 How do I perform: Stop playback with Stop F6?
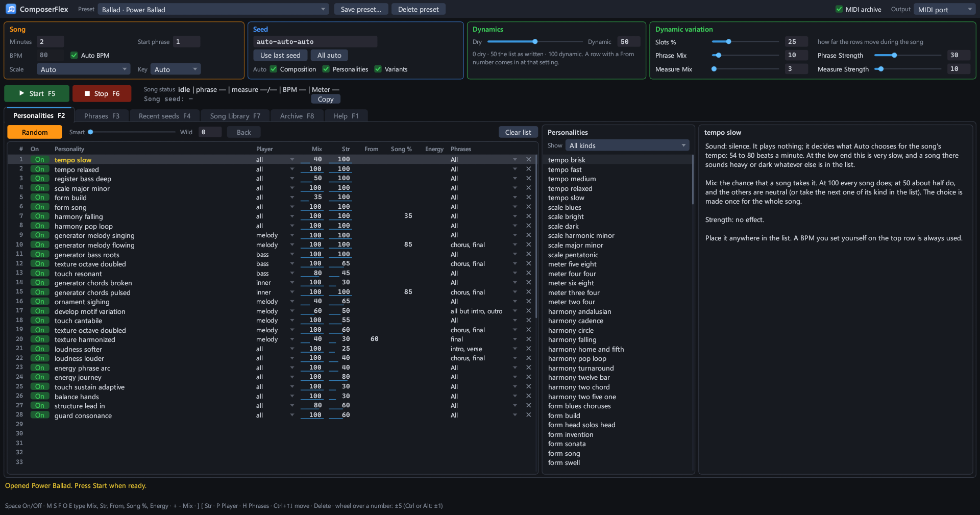click(102, 93)
